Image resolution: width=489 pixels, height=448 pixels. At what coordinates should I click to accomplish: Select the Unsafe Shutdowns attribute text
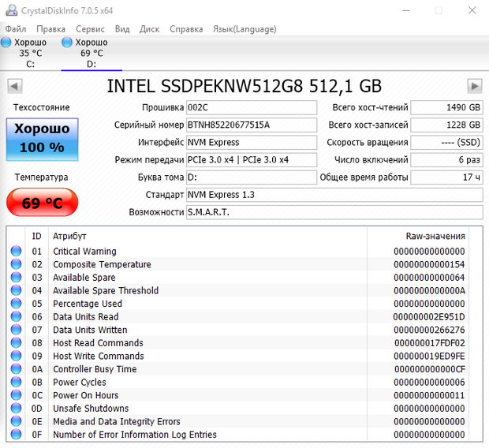point(91,409)
